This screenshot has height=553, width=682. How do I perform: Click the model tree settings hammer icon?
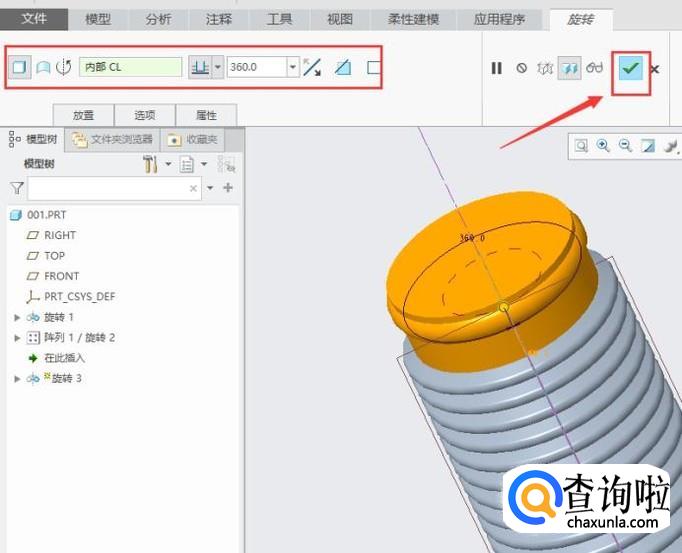[x=151, y=164]
